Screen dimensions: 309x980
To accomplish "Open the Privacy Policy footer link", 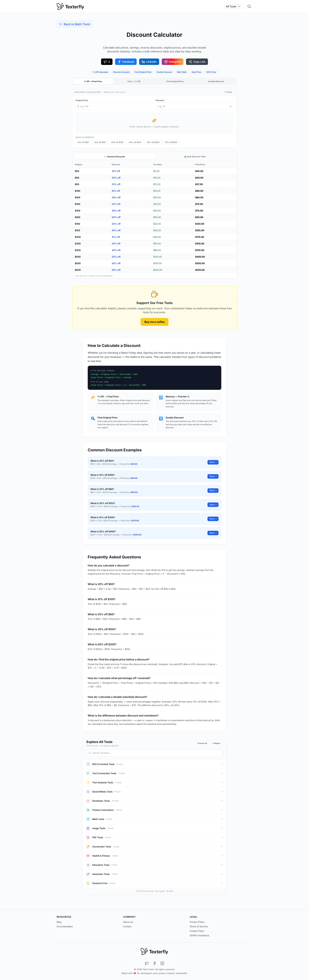I will click(x=197, y=922).
